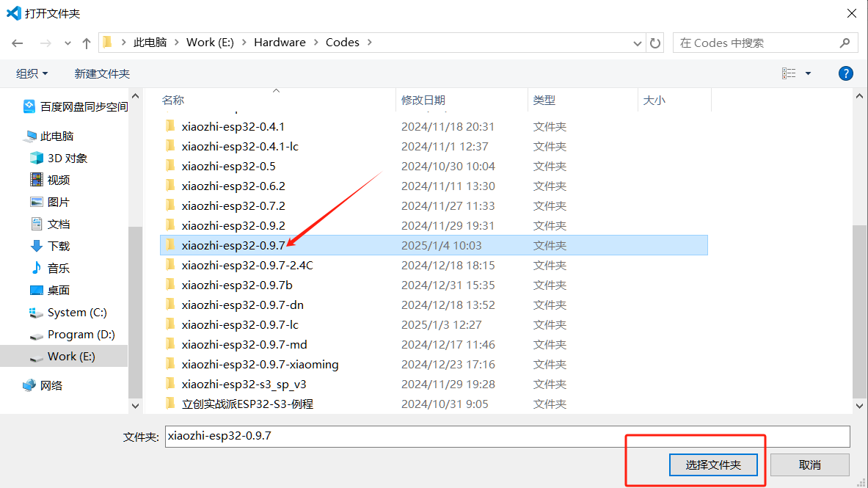868x488 pixels.
Task: Click the search magnifier icon
Action: coord(844,43)
